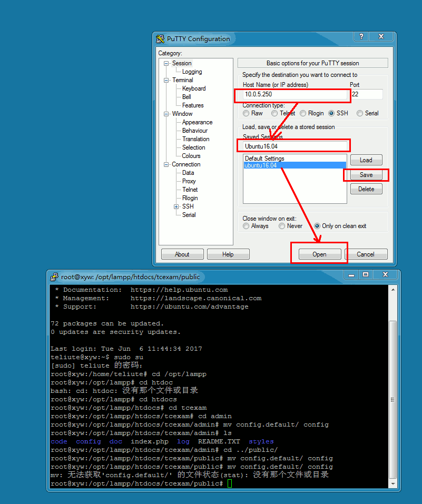Open the Session category
This screenshot has height=504, width=422.
coord(182,63)
